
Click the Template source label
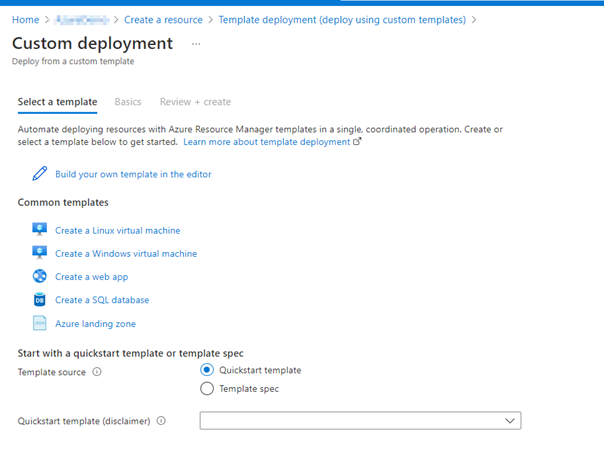pos(52,372)
